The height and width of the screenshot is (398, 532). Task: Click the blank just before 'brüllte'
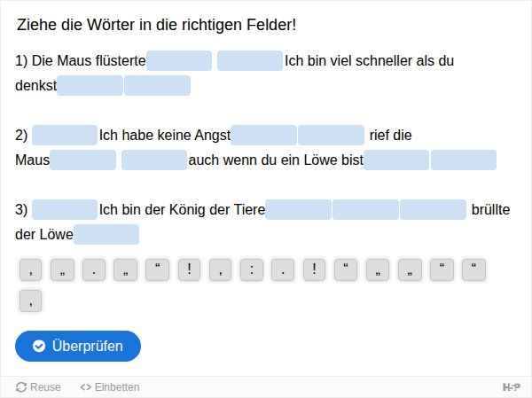coord(433,209)
